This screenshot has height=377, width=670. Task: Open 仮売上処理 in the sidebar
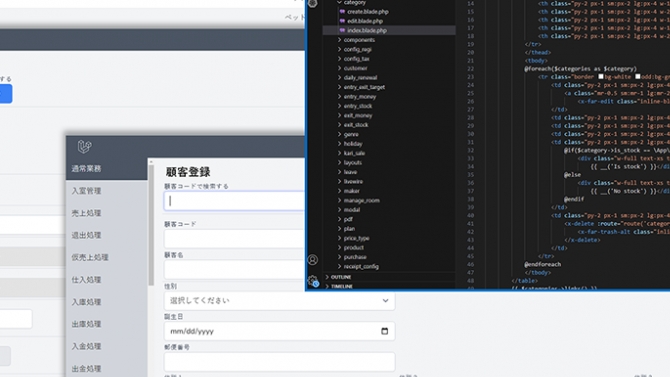(x=90, y=257)
